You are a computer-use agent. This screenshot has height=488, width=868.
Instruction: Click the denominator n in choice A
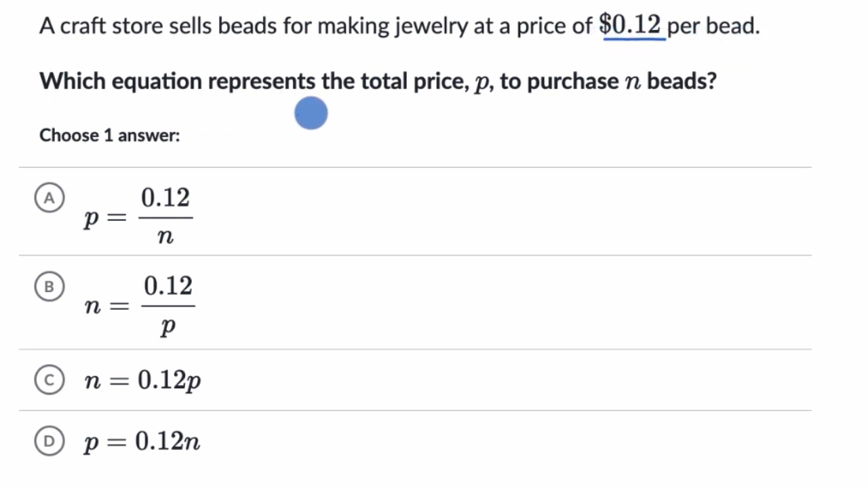[x=165, y=237]
